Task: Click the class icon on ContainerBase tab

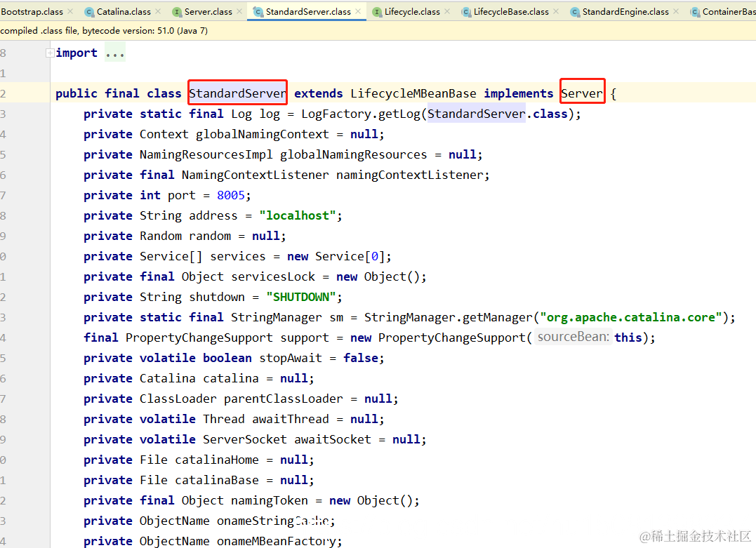Action: (x=695, y=12)
